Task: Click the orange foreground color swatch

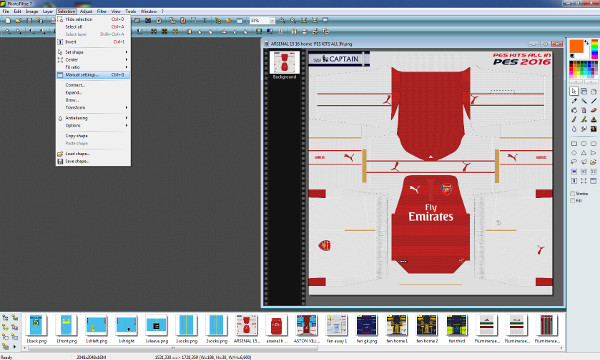Action: pos(576,46)
